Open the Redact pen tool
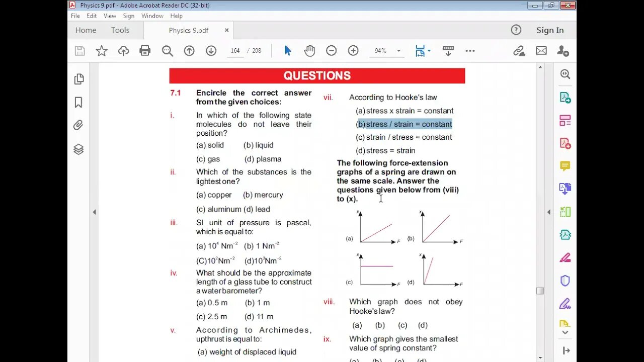 565,257
